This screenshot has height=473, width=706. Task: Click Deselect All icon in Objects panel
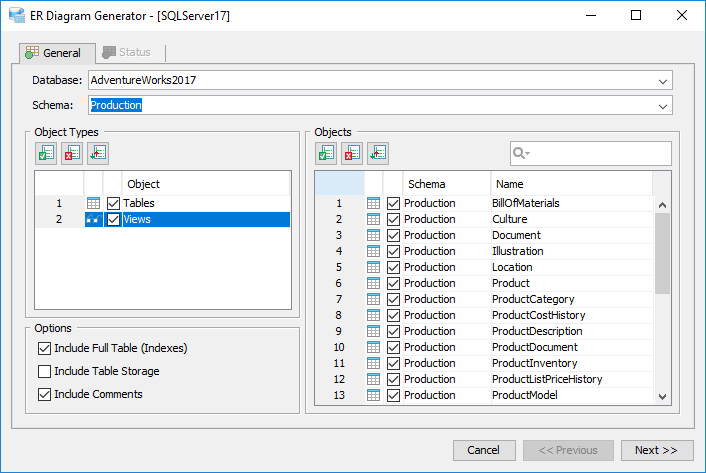(x=352, y=153)
